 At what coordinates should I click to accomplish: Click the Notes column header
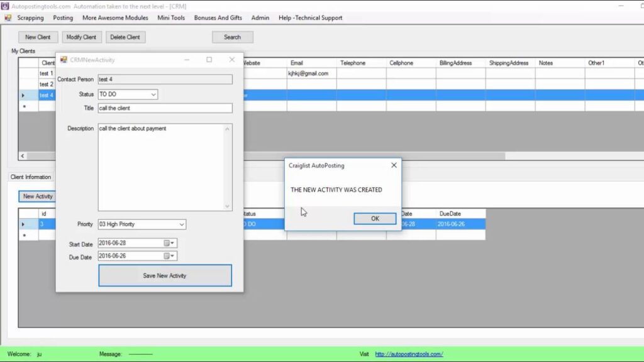[560, 63]
